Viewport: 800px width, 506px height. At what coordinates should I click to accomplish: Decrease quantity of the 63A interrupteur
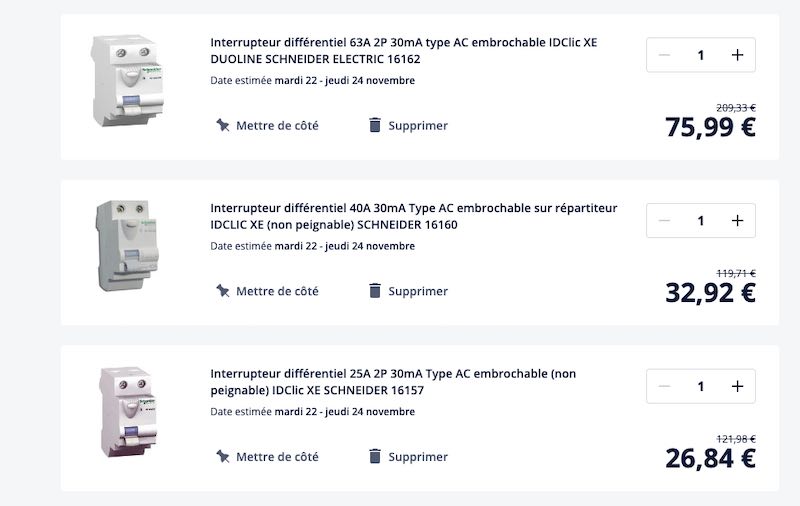pyautogui.click(x=664, y=55)
